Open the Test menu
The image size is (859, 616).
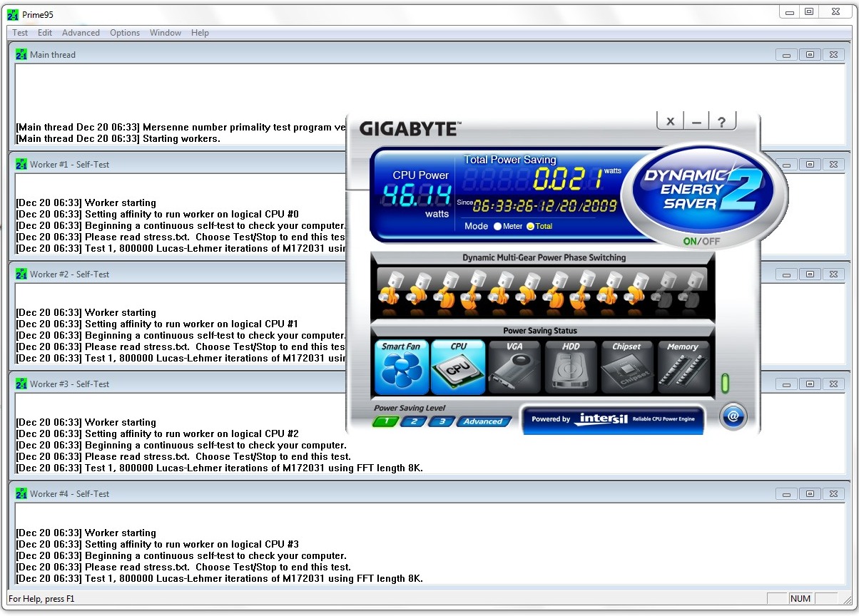[20, 33]
